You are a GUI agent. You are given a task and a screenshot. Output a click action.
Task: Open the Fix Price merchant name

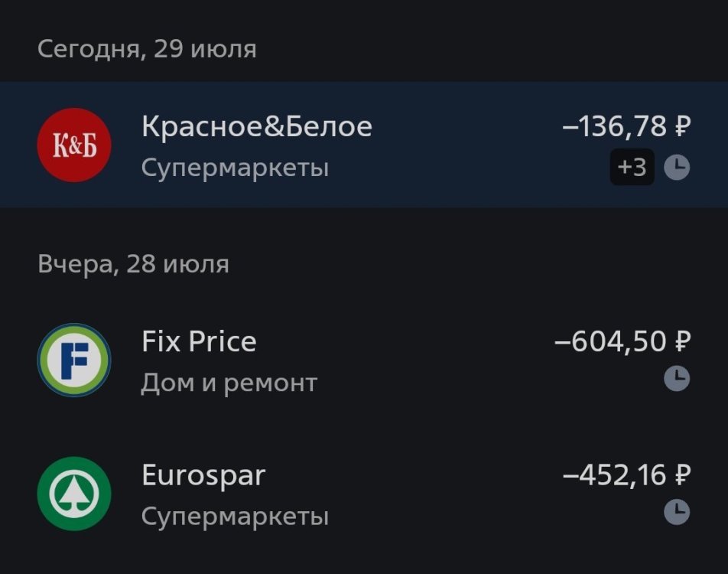[x=199, y=341]
